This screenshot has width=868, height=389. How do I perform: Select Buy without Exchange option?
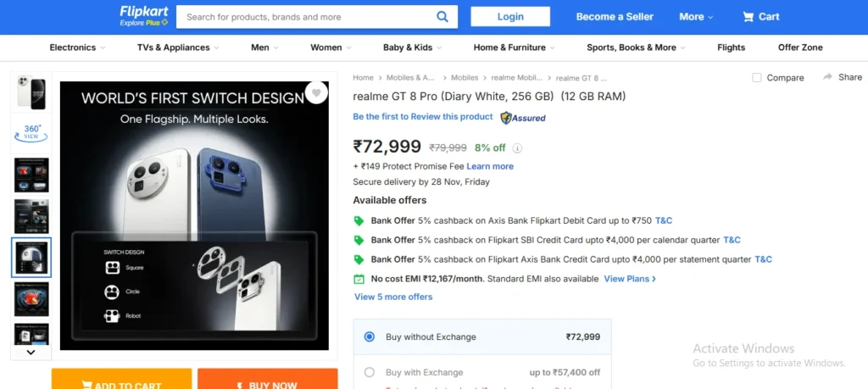[370, 336]
